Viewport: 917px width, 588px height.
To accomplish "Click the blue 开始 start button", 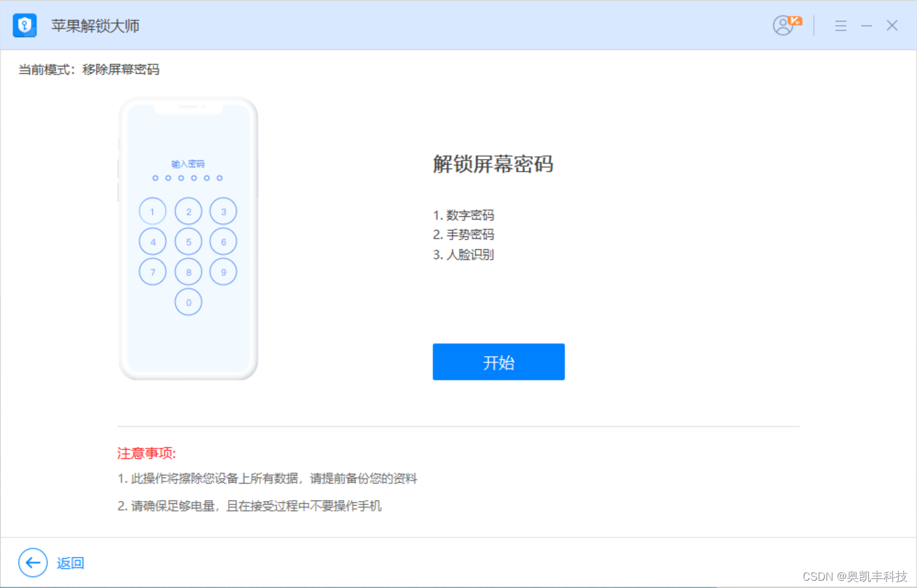I will 498,362.
